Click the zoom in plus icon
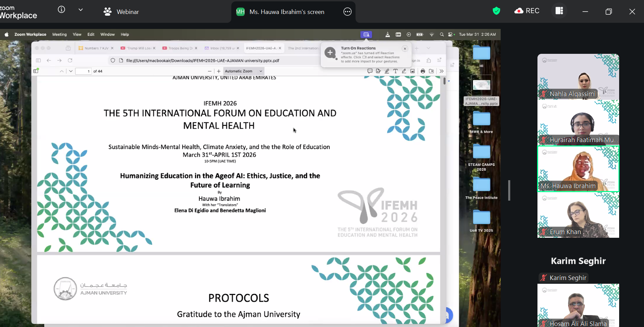644x327 pixels. [219, 71]
